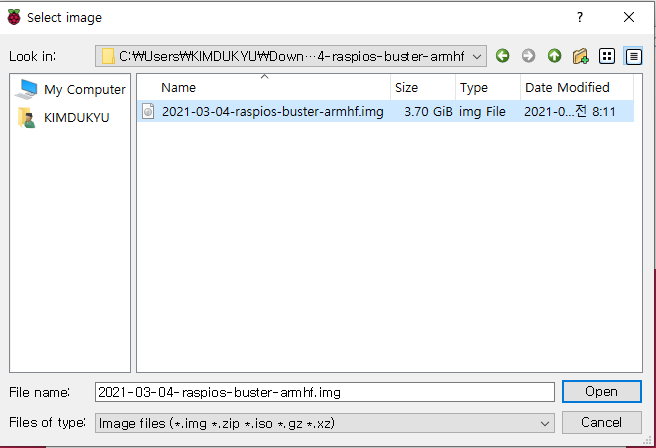Image resolution: width=656 pixels, height=448 pixels.
Task: Go to parent directory with up arrow
Action: coord(554,56)
